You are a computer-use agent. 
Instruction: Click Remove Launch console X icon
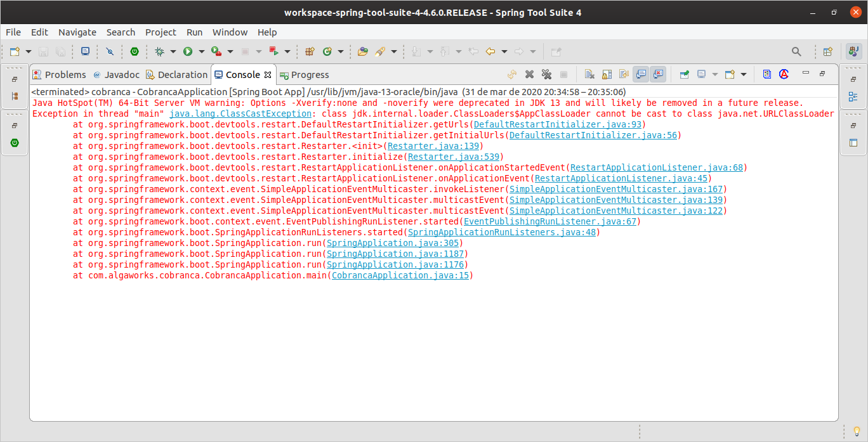click(x=529, y=74)
